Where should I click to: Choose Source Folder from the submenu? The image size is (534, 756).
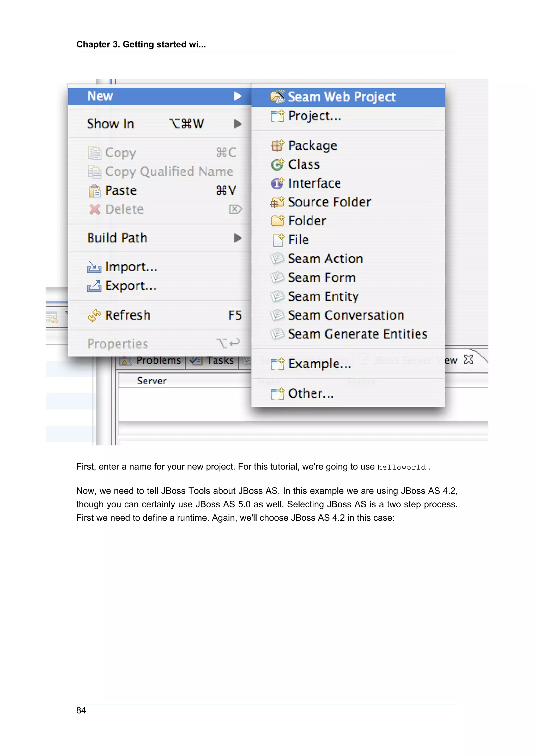(x=348, y=202)
